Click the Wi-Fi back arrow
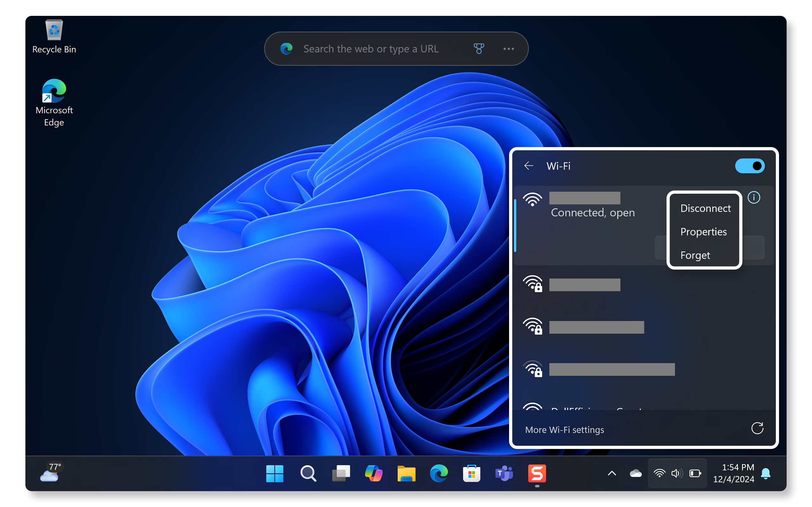Viewport: 812px width, 507px height. point(528,166)
